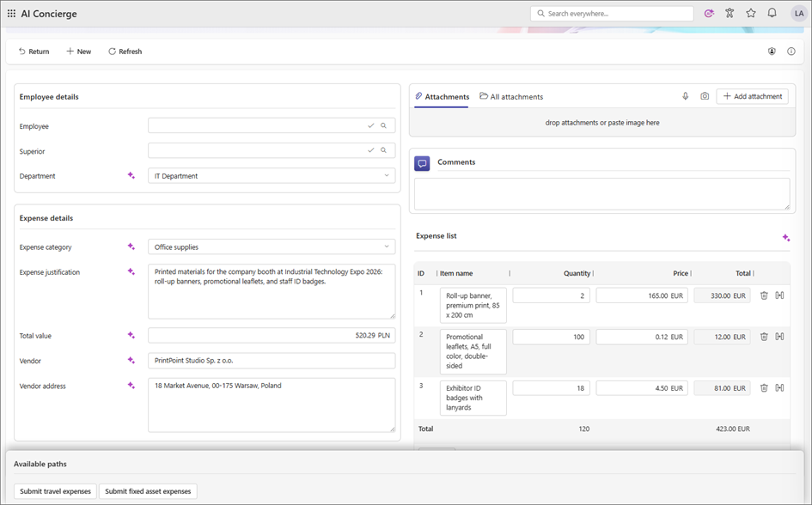
Task: Click into the Comments text box
Action: pyautogui.click(x=601, y=194)
